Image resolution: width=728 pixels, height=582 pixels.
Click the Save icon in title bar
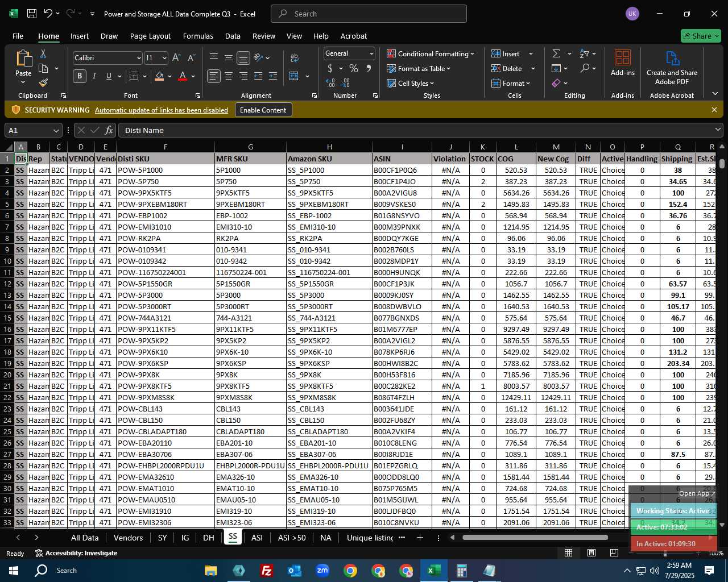[32, 14]
